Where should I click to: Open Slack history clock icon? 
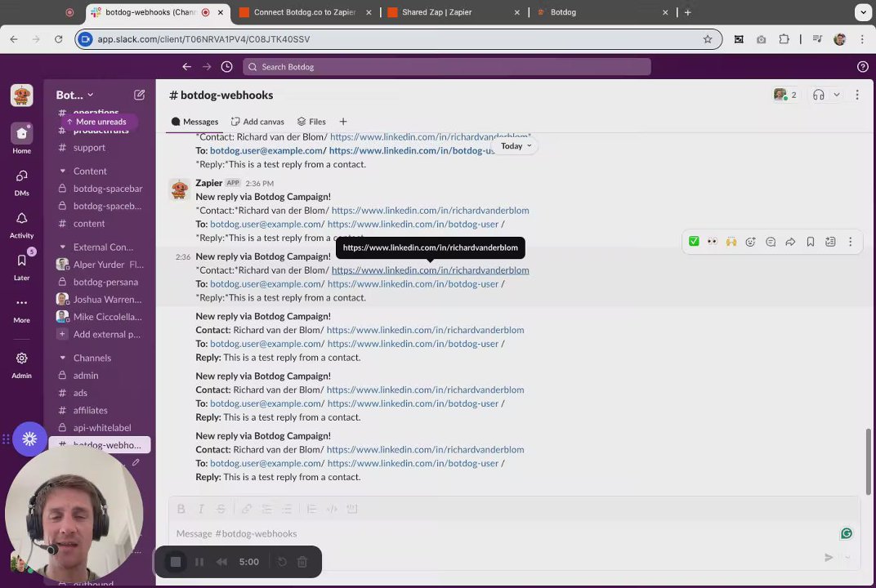tap(227, 66)
